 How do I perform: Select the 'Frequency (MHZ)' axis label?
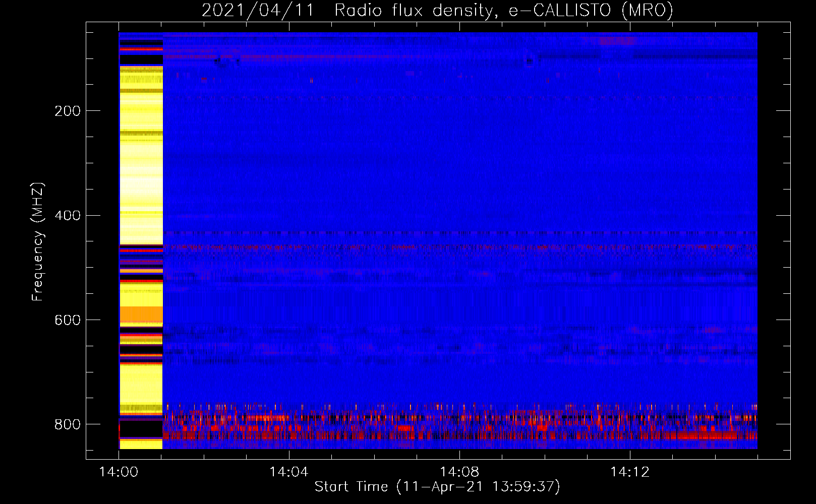point(38,242)
